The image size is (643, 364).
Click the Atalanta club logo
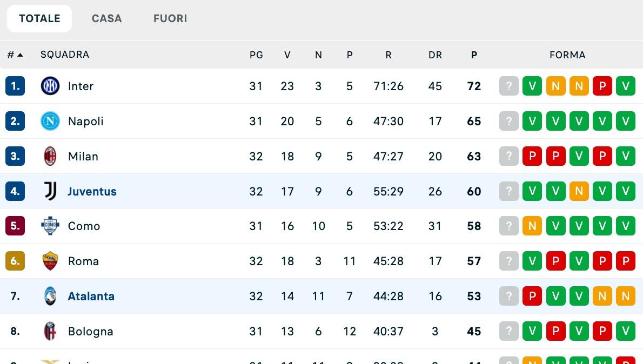[50, 296]
